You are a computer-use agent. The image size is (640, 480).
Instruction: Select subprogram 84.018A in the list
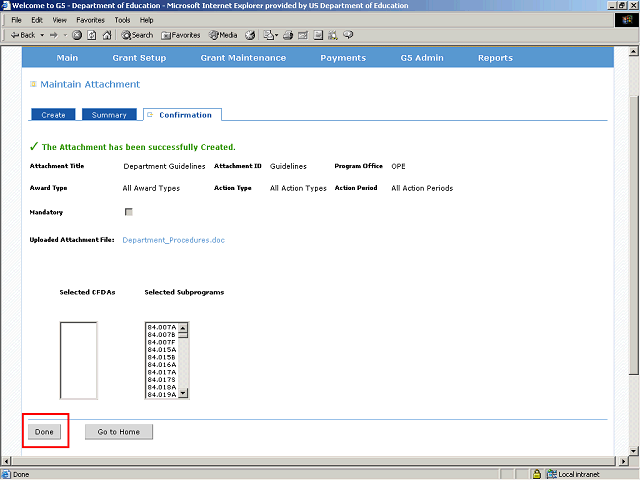[162, 387]
